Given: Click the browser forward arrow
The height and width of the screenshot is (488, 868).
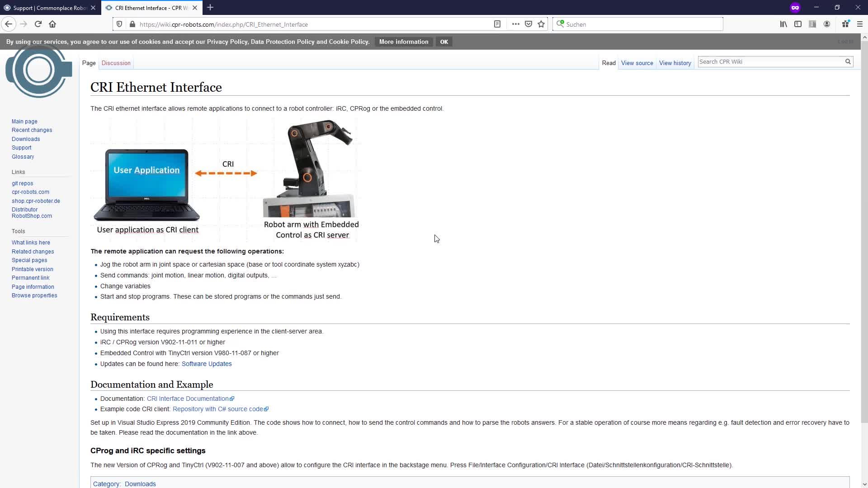Looking at the screenshot, I should click(x=24, y=24).
